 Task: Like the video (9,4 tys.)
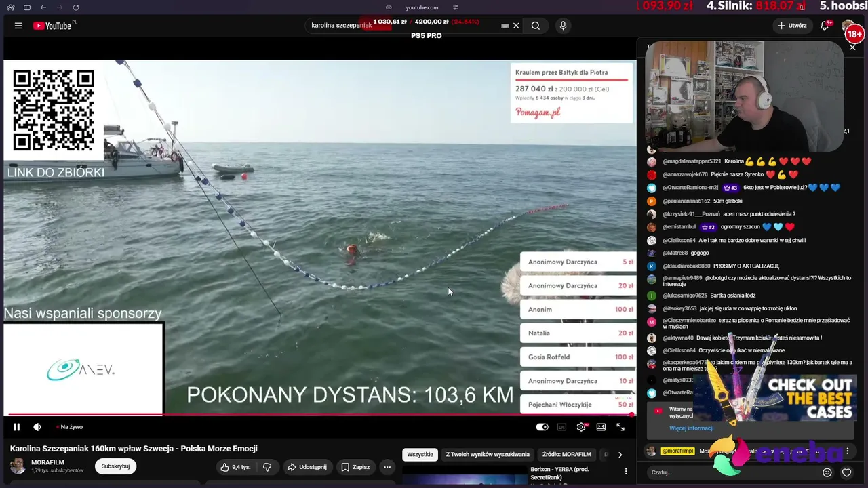tap(235, 467)
